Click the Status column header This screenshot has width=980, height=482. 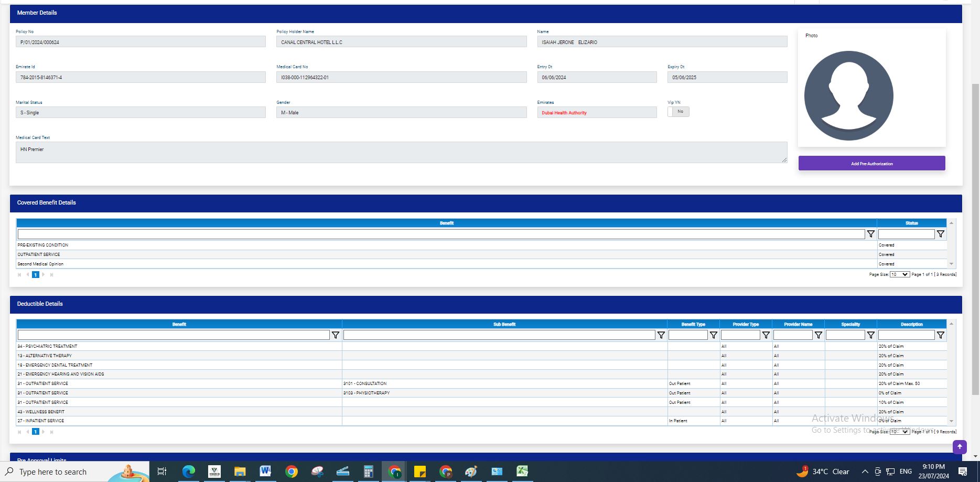coord(911,223)
